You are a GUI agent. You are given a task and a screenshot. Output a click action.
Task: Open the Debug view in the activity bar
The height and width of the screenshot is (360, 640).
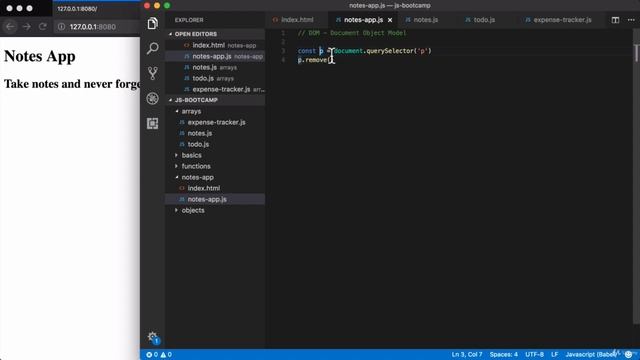click(152, 98)
